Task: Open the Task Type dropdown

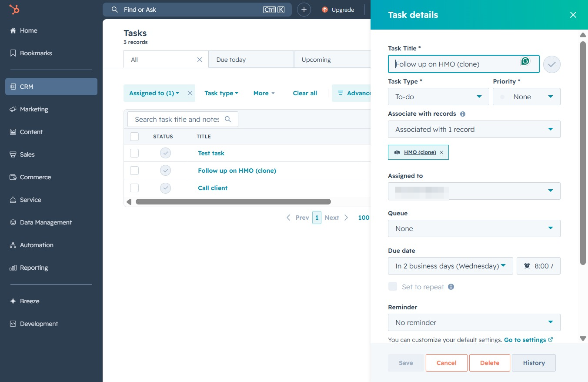Action: point(438,97)
